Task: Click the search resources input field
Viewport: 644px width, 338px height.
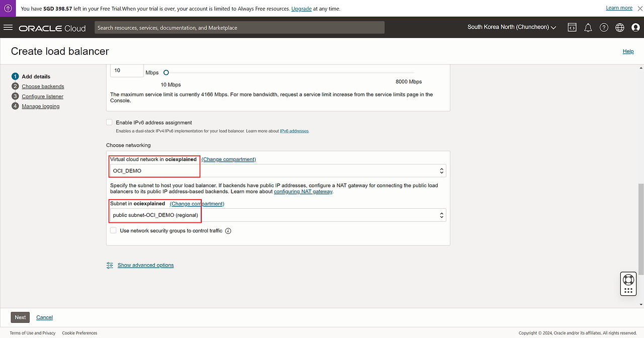Action: (x=239, y=28)
